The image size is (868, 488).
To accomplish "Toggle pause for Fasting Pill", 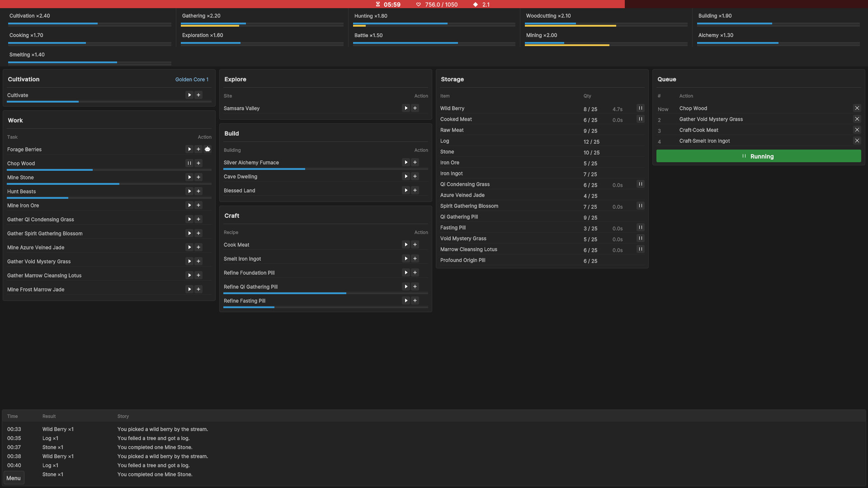I will pyautogui.click(x=641, y=227).
